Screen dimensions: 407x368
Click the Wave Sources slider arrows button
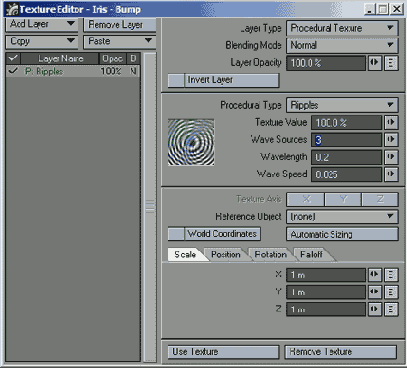tap(391, 140)
